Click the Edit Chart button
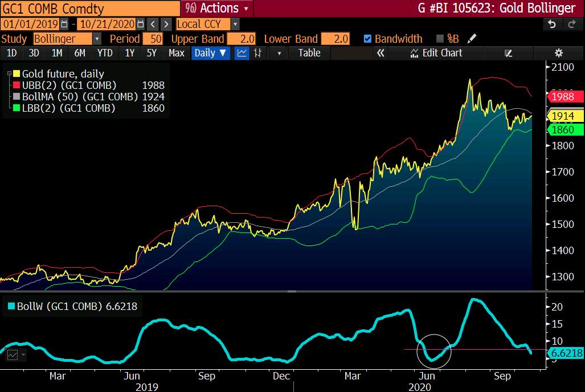 tap(436, 53)
